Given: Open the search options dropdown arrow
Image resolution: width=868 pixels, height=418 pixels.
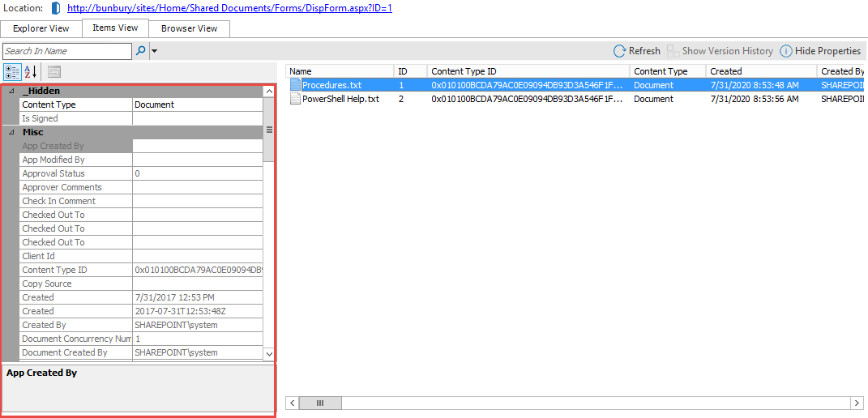Looking at the screenshot, I should 155,51.
